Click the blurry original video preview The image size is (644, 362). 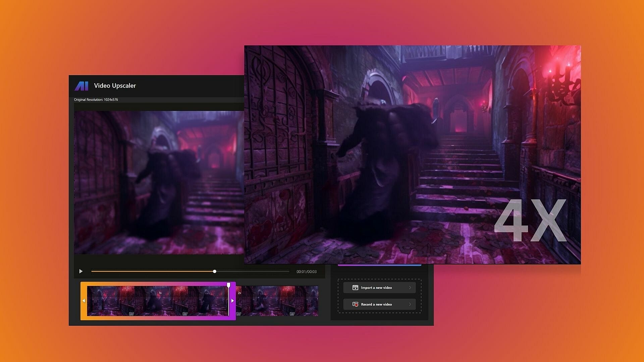pyautogui.click(x=159, y=182)
